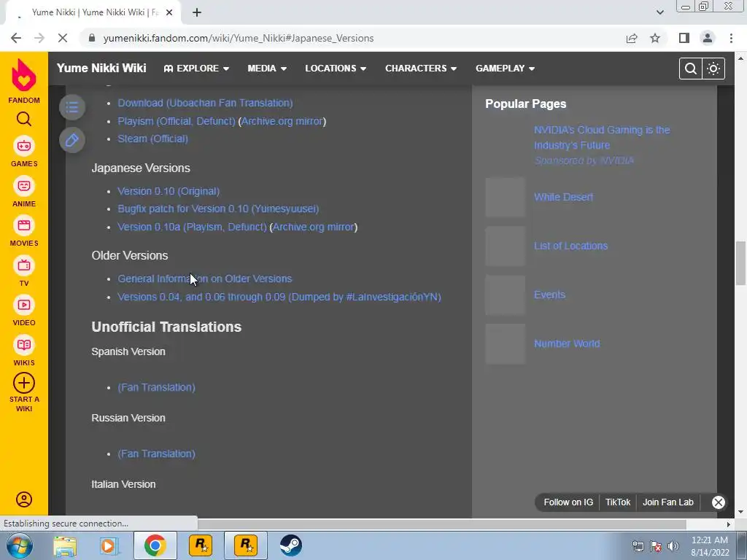Open Russian Version Fan Translation link
The width and height of the screenshot is (747, 560).
click(156, 454)
